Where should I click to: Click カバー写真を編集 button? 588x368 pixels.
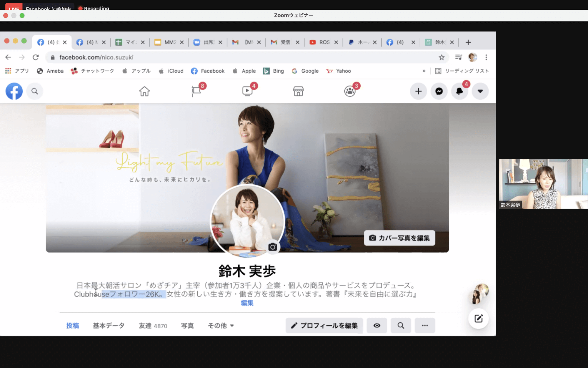pyautogui.click(x=399, y=238)
